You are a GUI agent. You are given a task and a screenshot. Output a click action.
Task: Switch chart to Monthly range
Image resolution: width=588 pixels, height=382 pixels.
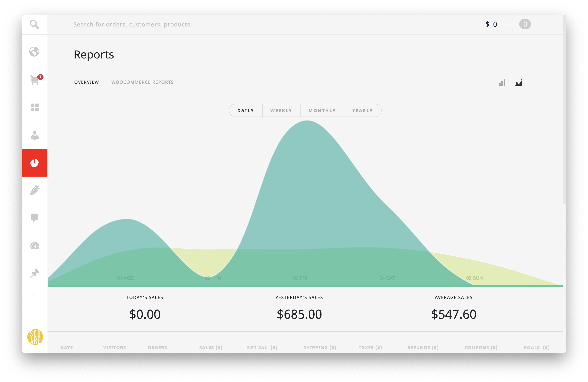[x=322, y=111]
